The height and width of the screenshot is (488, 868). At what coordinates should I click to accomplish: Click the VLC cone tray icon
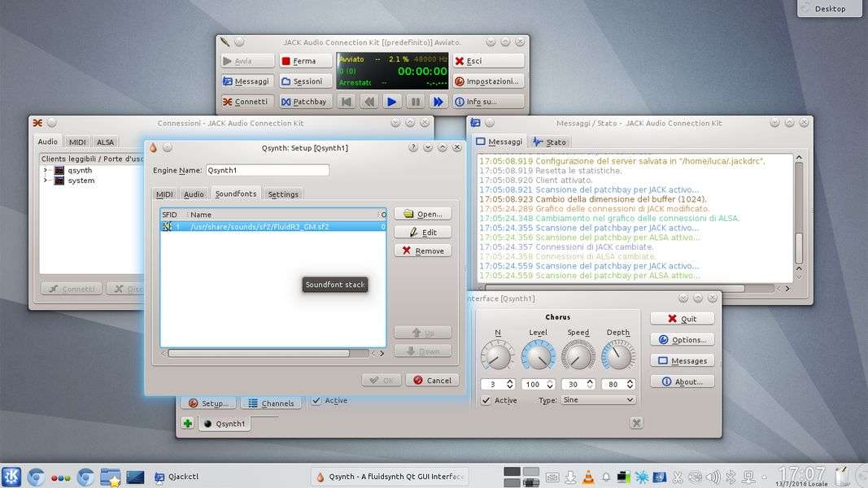[587, 477]
